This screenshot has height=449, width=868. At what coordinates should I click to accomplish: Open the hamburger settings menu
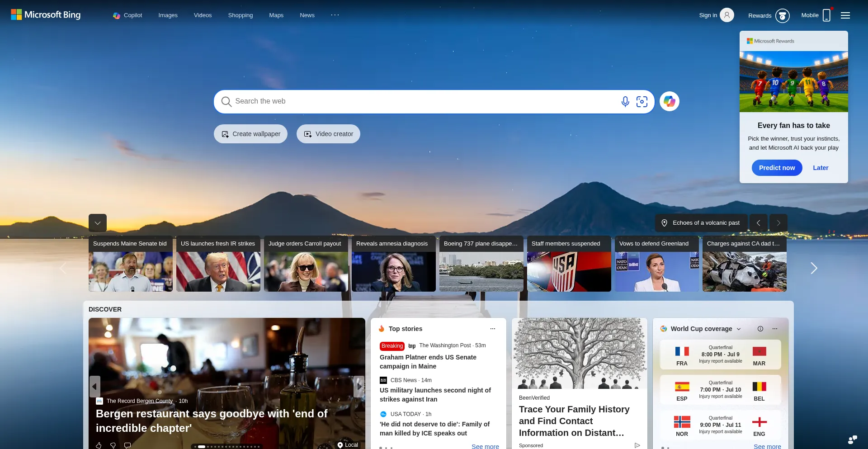(x=845, y=15)
